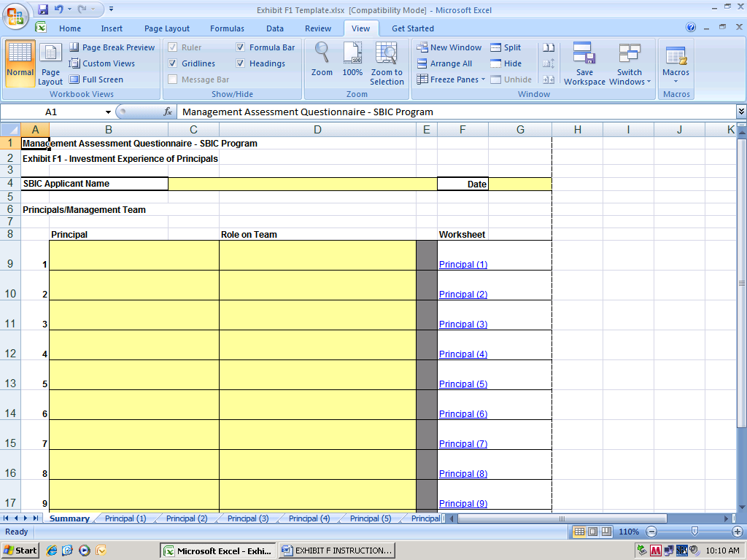Switch to Principal (2) sheet tab
The height and width of the screenshot is (560, 747).
click(x=186, y=518)
